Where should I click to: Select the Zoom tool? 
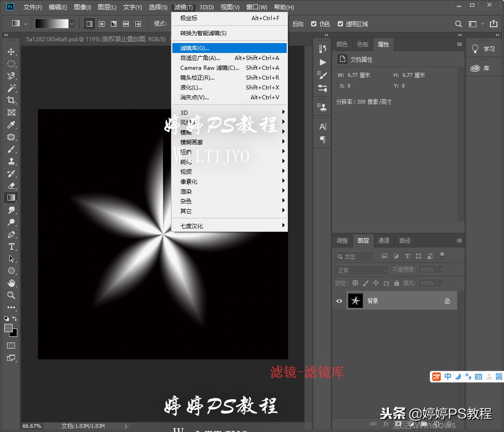click(11, 295)
